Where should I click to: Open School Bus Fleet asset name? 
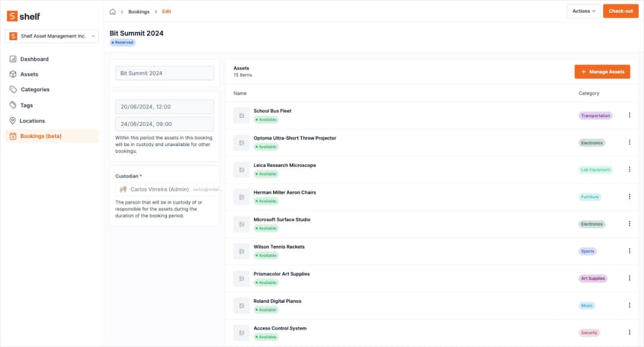tap(272, 111)
